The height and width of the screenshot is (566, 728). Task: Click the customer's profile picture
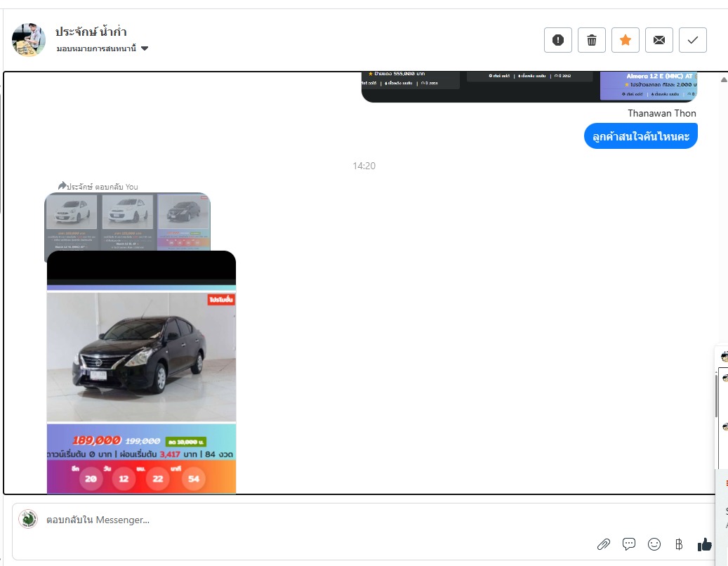29,39
